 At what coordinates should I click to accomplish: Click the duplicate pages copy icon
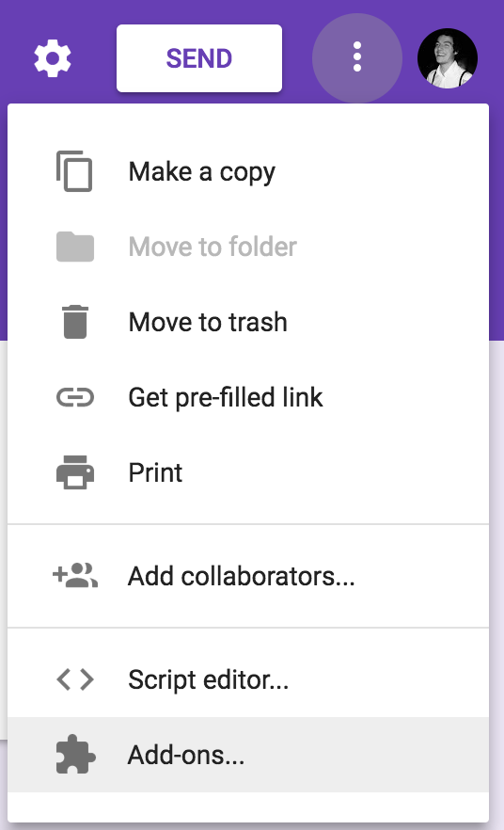click(x=74, y=171)
